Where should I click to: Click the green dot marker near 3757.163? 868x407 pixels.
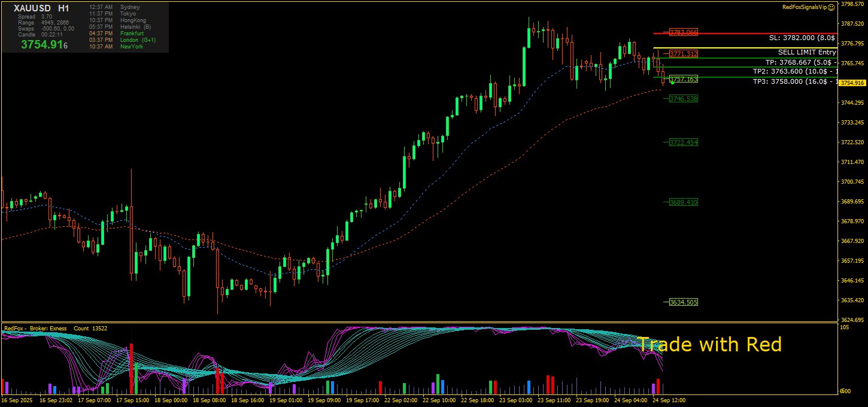pos(673,83)
